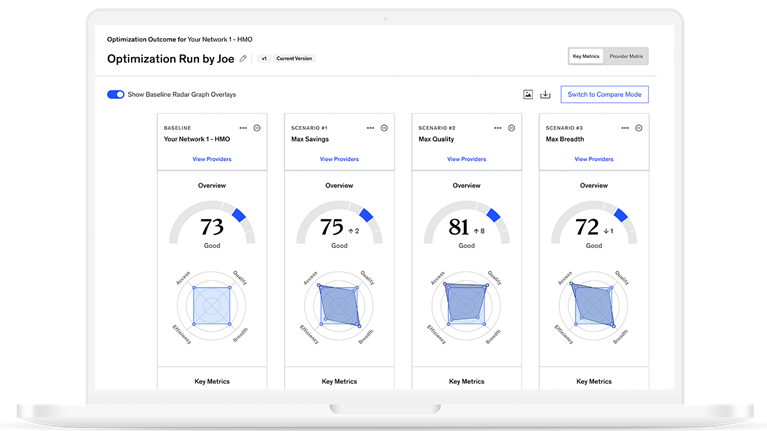767x431 pixels.
Task: Click the score gauge showing 81 in Max Quality
Action: point(466,227)
